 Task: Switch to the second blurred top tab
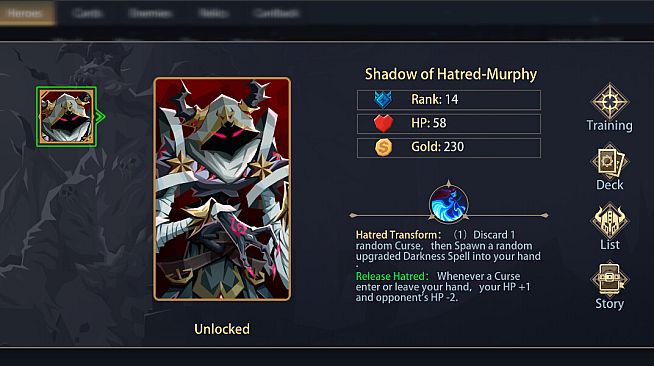click(x=87, y=13)
